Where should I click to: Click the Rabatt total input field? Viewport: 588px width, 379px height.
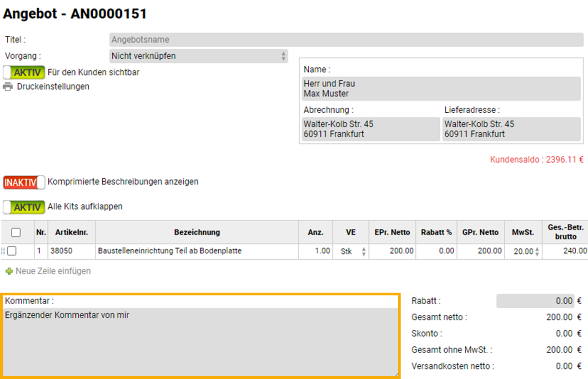[535, 301]
